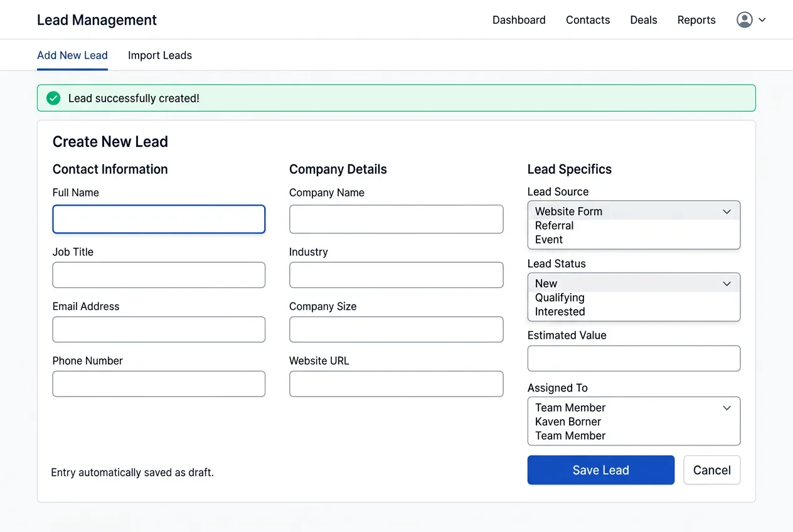Click the Cancel button
This screenshot has width=793, height=532.
[x=711, y=470]
